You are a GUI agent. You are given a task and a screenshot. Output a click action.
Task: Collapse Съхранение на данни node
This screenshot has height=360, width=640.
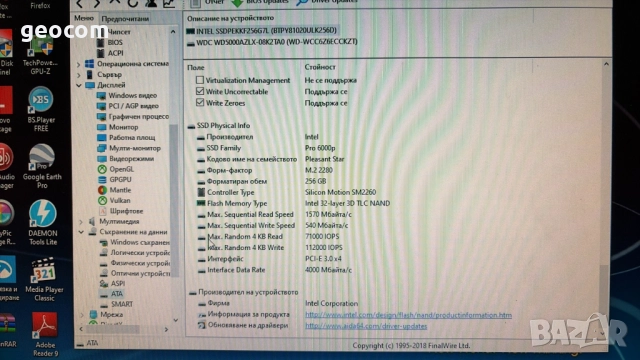[x=81, y=232]
